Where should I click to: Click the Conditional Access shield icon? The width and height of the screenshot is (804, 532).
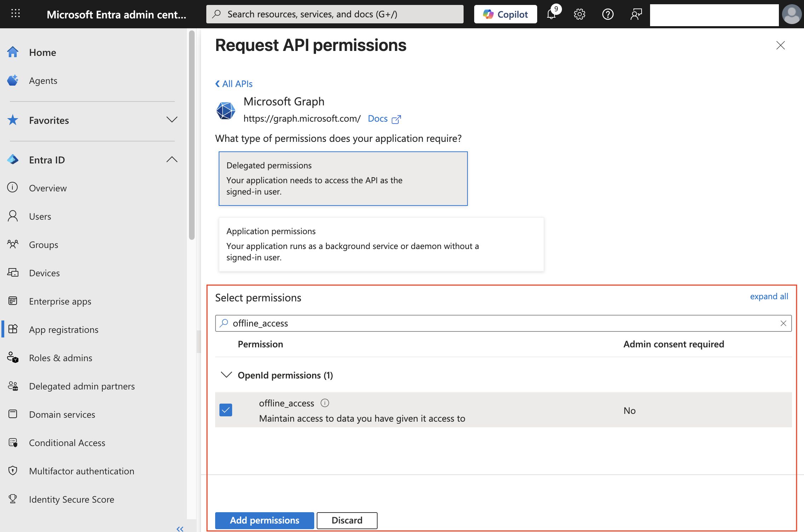point(13,442)
